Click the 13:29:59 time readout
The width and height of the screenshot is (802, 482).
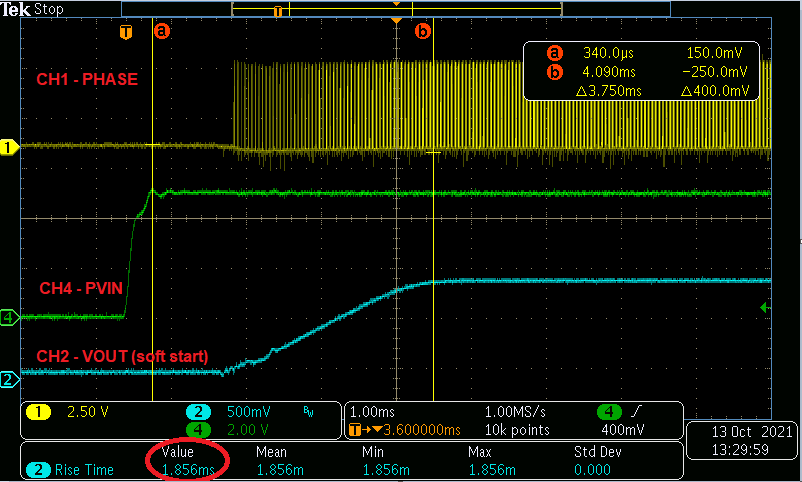coord(740,450)
